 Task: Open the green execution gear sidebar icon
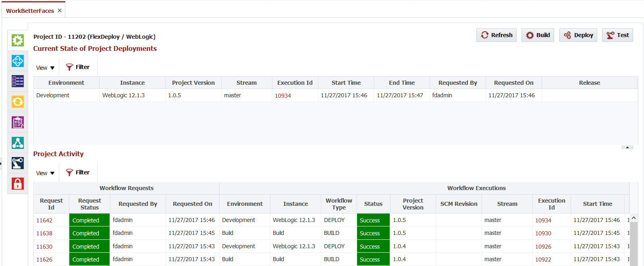pos(18,40)
